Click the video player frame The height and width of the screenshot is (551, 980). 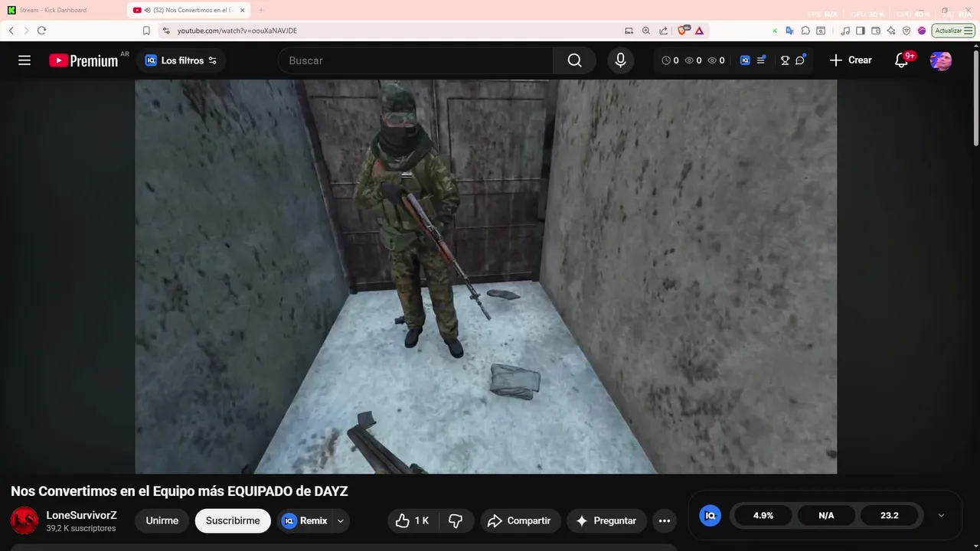486,276
